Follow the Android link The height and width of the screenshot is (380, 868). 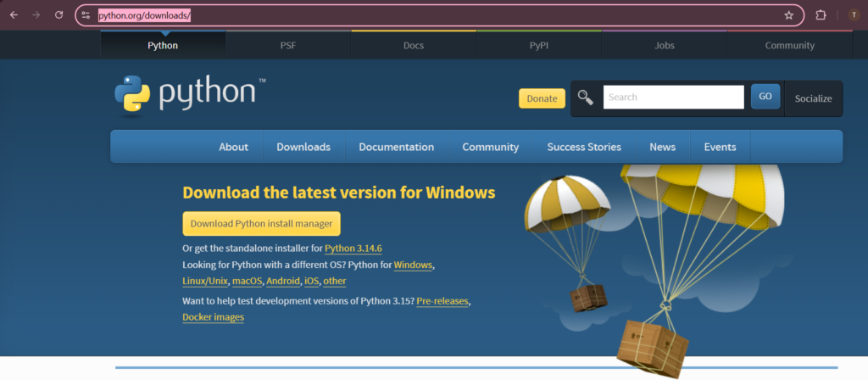pos(283,281)
